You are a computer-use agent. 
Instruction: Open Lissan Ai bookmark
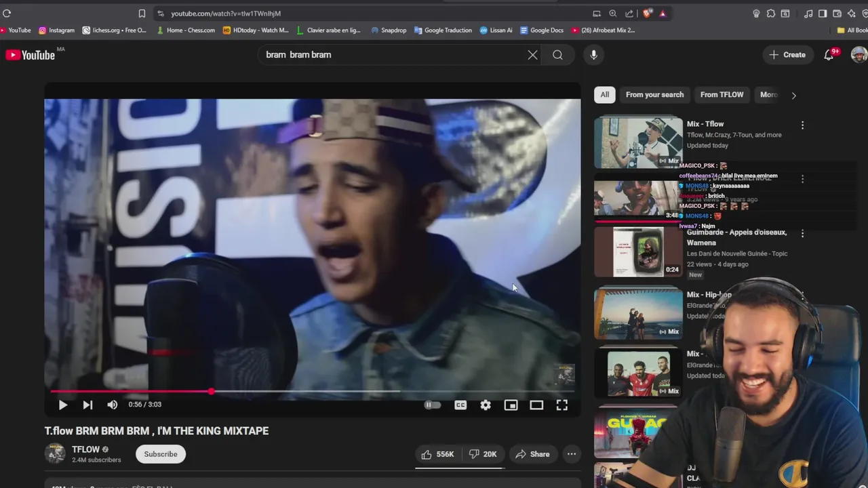496,30
